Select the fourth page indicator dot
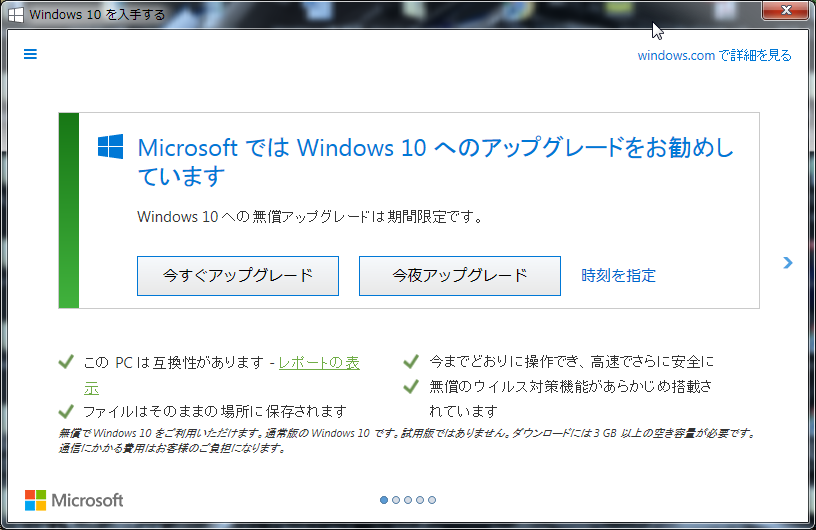816x530 pixels. (420, 500)
